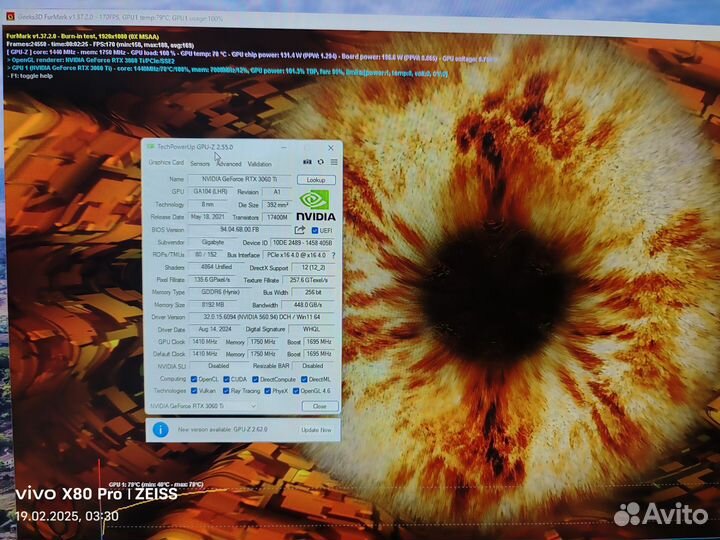The height and width of the screenshot is (540, 720).
Task: Click the Revision value A1
Action: 277,192
